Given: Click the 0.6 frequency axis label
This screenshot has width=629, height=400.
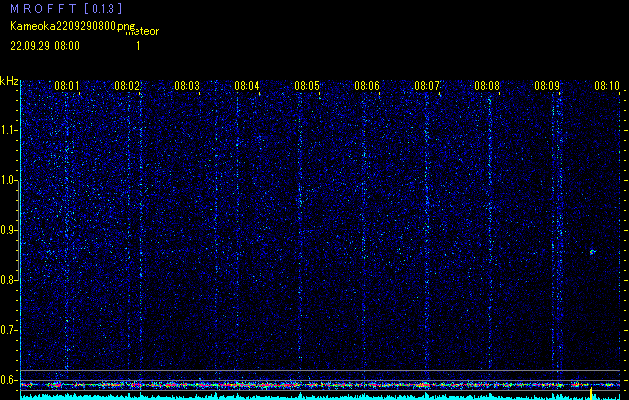Looking at the screenshot, I should (8, 380).
